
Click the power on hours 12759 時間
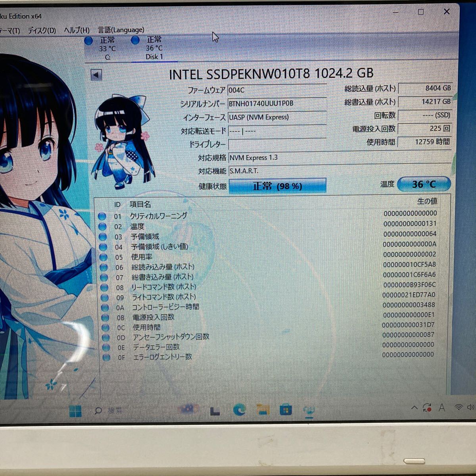click(x=425, y=142)
